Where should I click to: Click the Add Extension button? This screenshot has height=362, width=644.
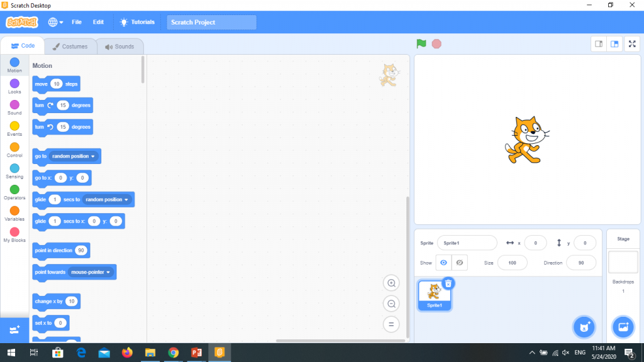tap(14, 329)
